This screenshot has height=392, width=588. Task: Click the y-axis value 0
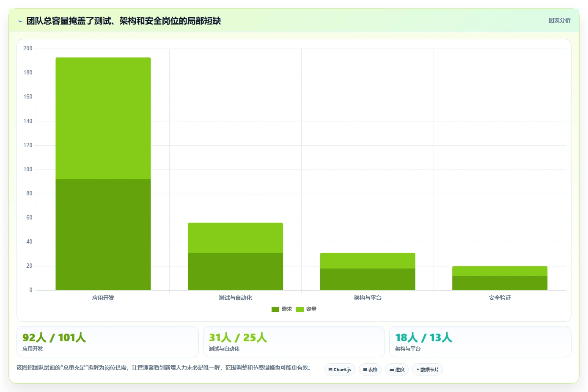click(30, 290)
